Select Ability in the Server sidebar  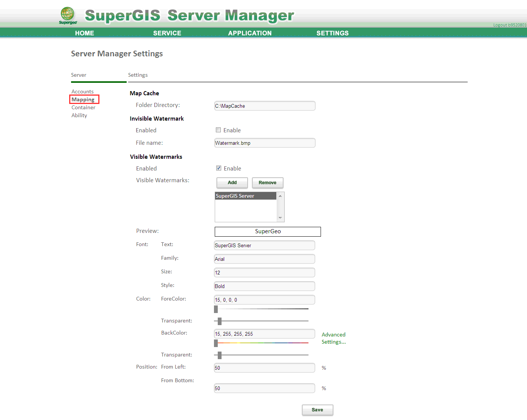pos(79,115)
